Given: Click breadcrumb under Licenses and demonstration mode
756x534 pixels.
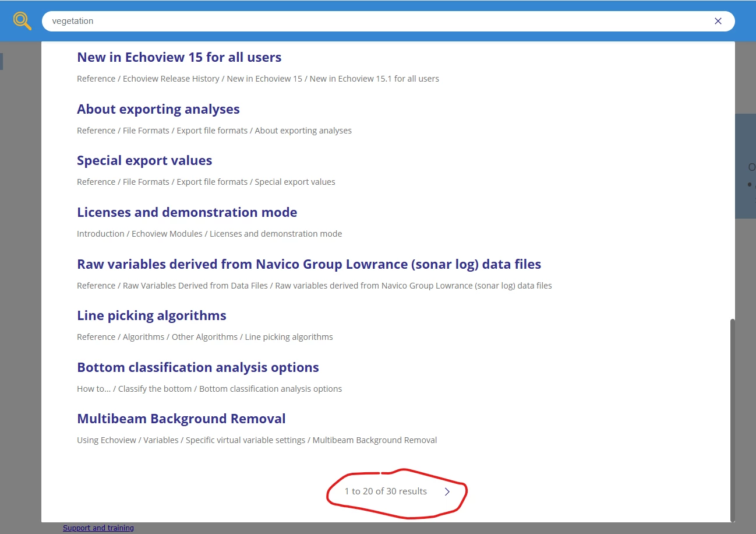Looking at the screenshot, I should pos(210,234).
